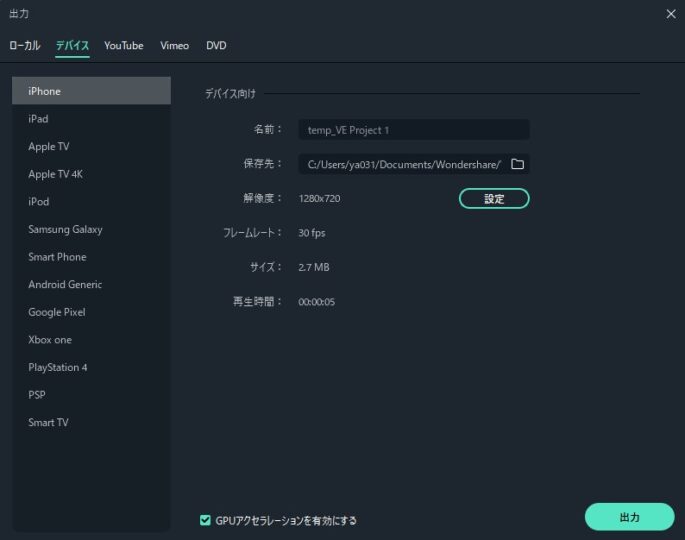This screenshot has width=685, height=540.
Task: Go to the DVD tab
Action: click(216, 46)
